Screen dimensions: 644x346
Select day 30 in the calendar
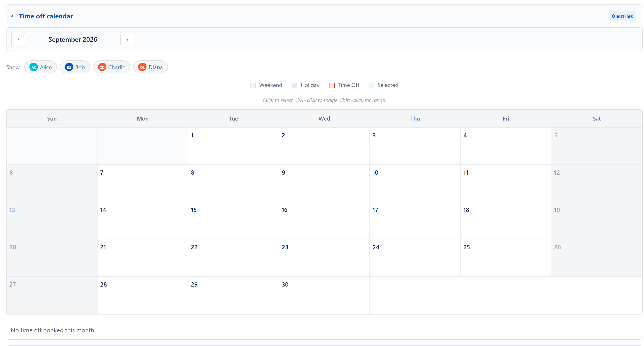click(x=324, y=295)
